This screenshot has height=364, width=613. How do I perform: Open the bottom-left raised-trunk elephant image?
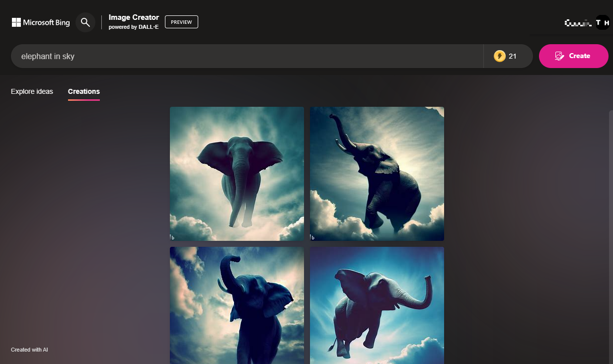(x=236, y=305)
